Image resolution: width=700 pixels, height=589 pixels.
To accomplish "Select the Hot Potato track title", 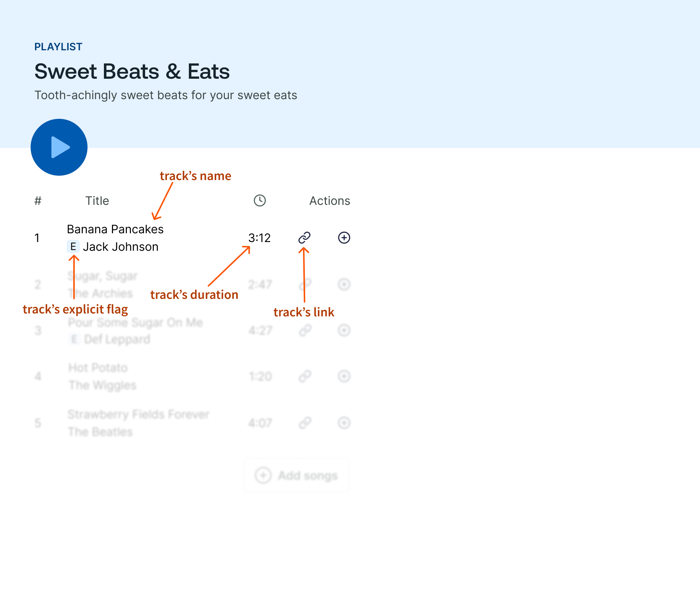I will [x=98, y=368].
